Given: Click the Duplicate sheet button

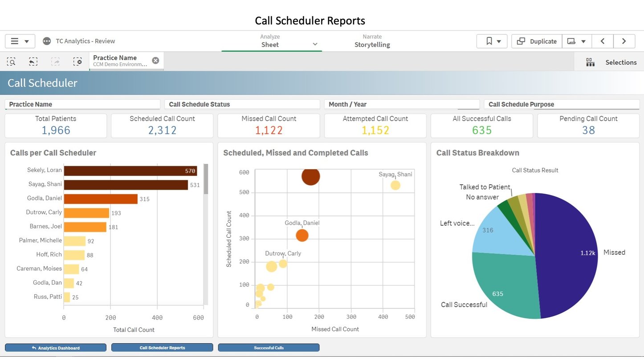Looking at the screenshot, I should tap(536, 41).
